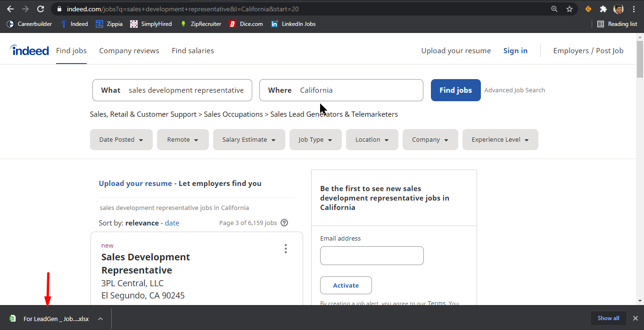Sort results by date
644x330 pixels.
pyautogui.click(x=172, y=223)
